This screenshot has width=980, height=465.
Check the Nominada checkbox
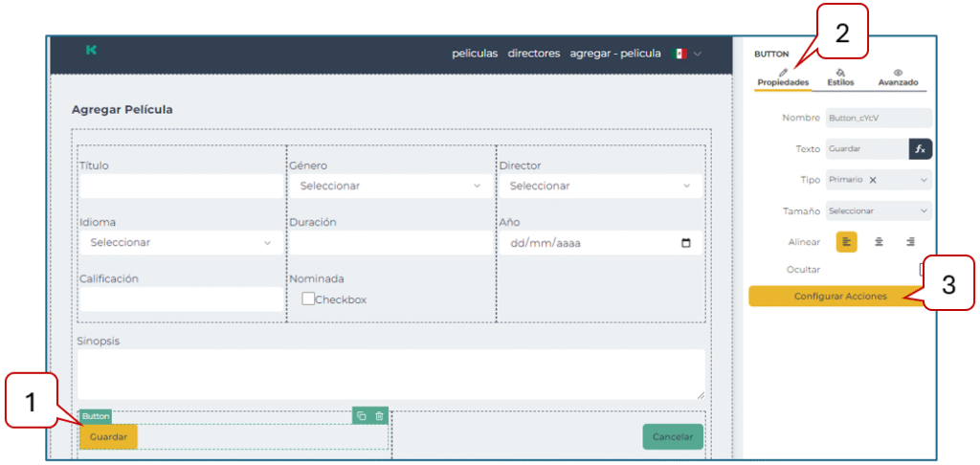point(308,299)
